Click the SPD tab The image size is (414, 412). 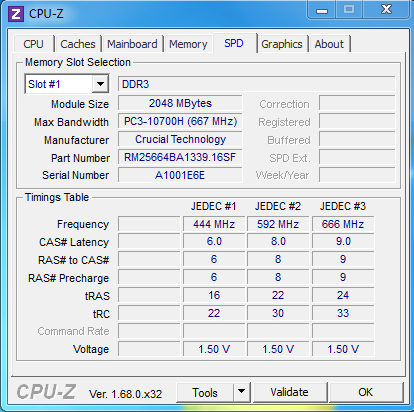click(x=234, y=43)
